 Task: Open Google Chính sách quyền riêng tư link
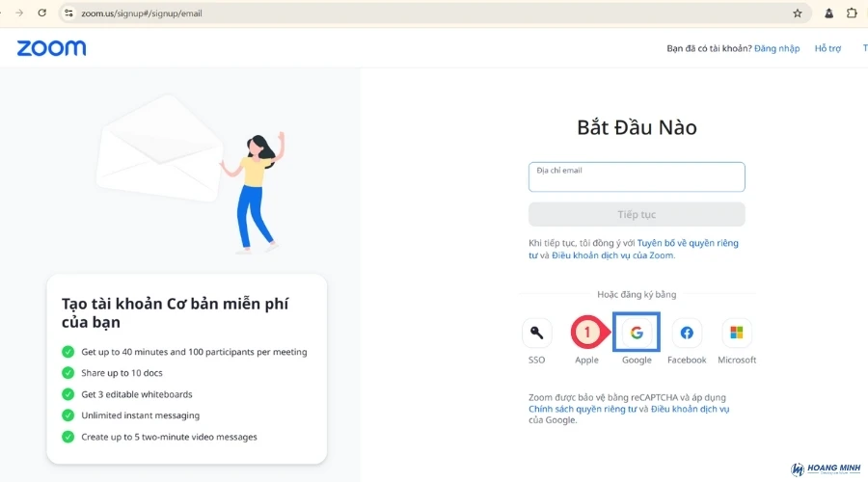click(583, 409)
